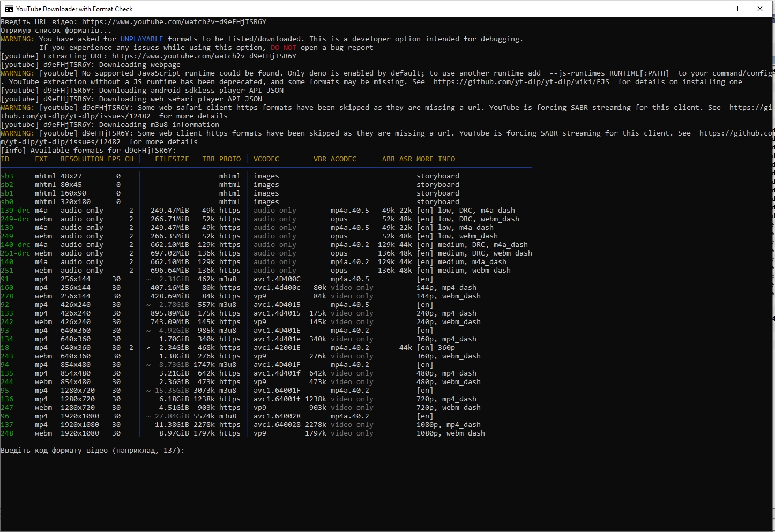Click format ID 94 in the ID column
775x532 pixels.
coord(5,365)
